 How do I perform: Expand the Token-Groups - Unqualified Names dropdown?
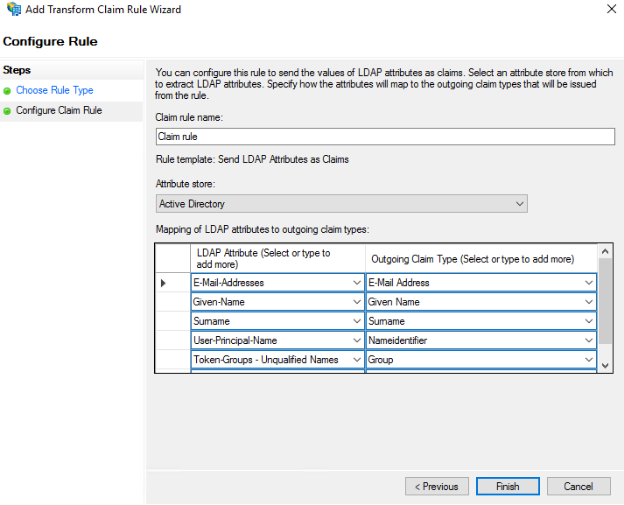(357, 360)
